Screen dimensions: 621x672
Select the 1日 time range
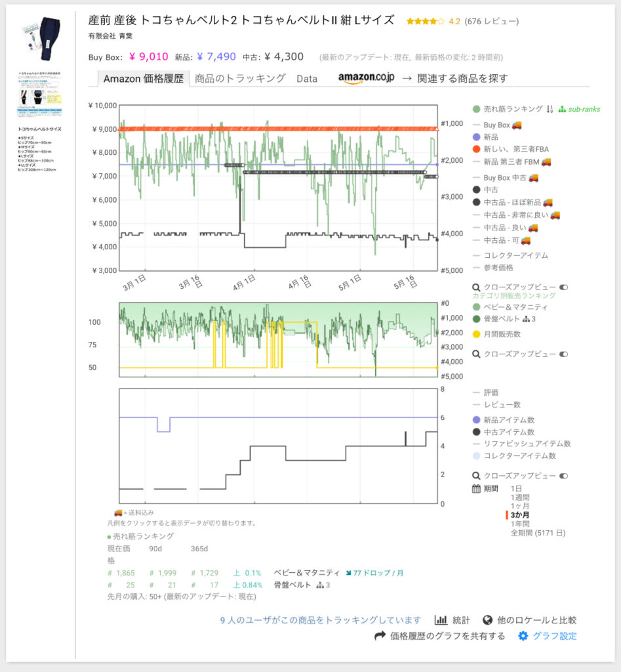coord(516,488)
